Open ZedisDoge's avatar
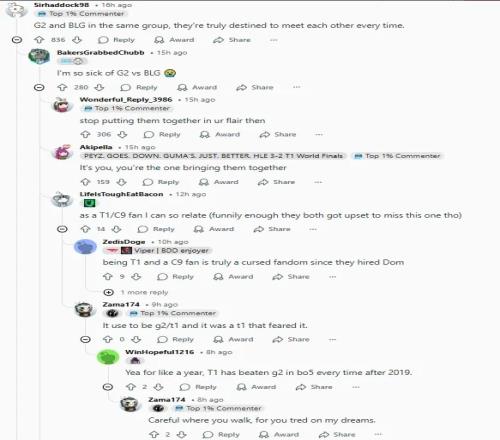Image resolution: width=500 pixels, height=440 pixels. 85,247
